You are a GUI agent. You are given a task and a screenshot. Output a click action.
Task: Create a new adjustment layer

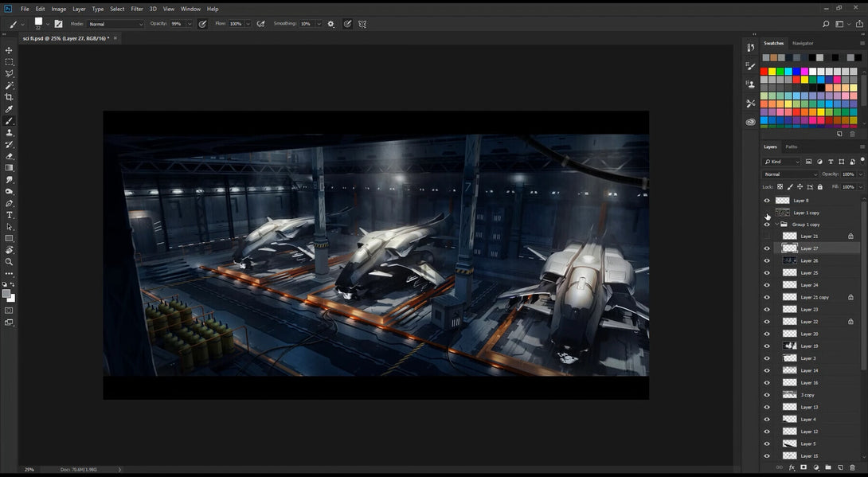[816, 467]
